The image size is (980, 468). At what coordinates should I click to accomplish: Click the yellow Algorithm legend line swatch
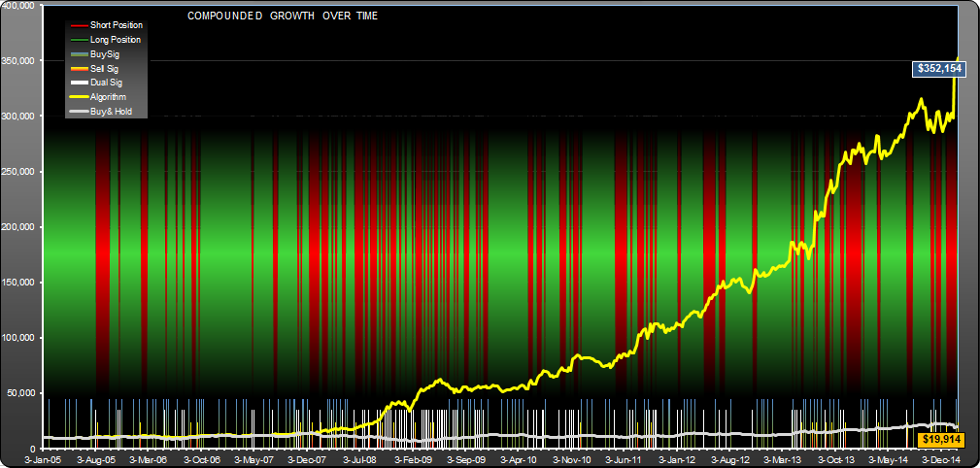click(78, 97)
